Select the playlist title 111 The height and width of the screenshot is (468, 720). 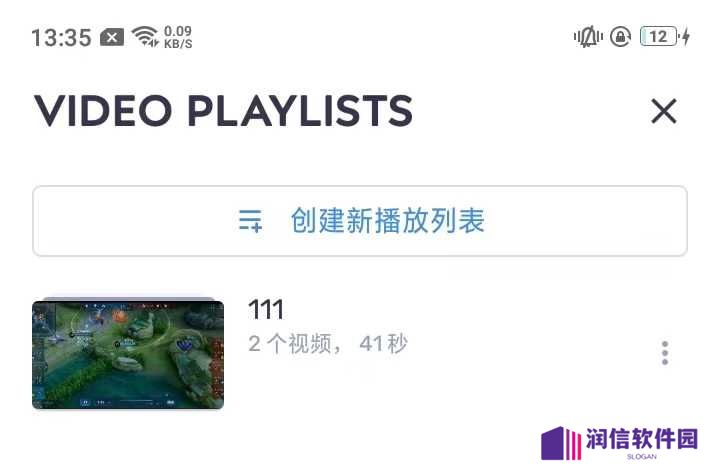pyautogui.click(x=266, y=310)
